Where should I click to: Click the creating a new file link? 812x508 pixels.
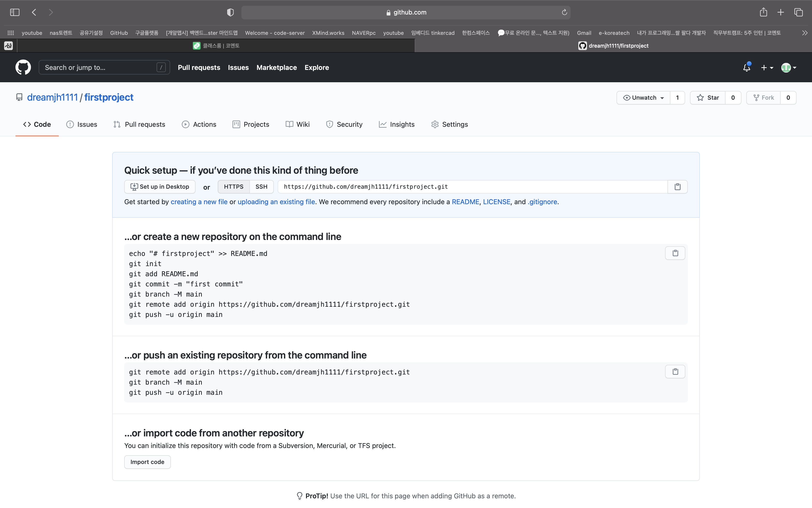point(199,202)
